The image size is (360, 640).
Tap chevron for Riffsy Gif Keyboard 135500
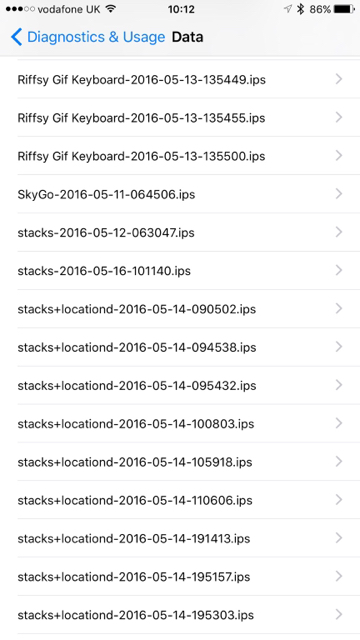click(x=339, y=156)
